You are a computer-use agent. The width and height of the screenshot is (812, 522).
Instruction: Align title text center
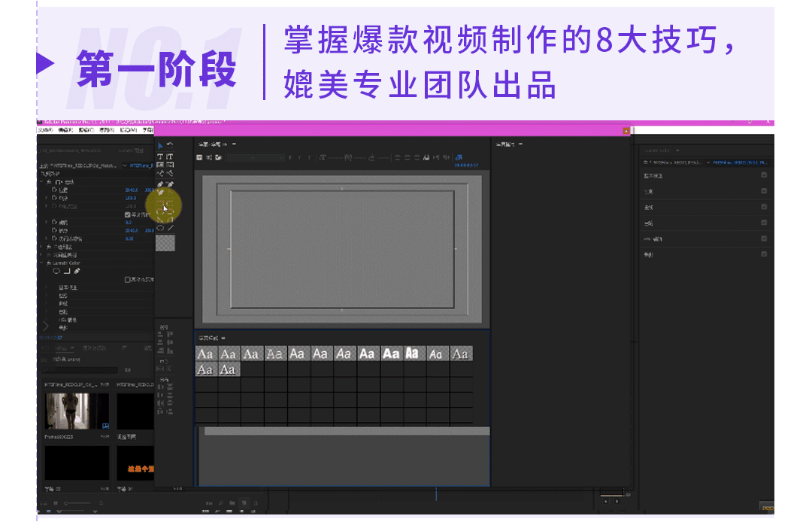coord(408,157)
